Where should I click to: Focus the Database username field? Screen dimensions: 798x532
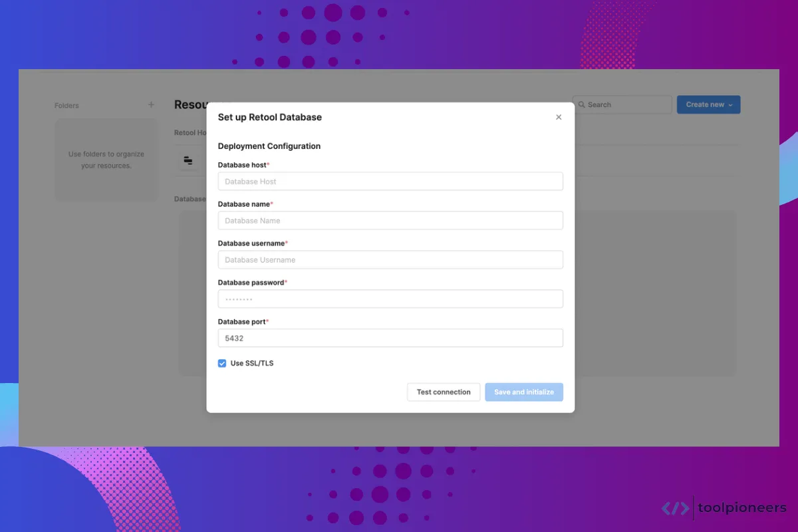coord(390,260)
